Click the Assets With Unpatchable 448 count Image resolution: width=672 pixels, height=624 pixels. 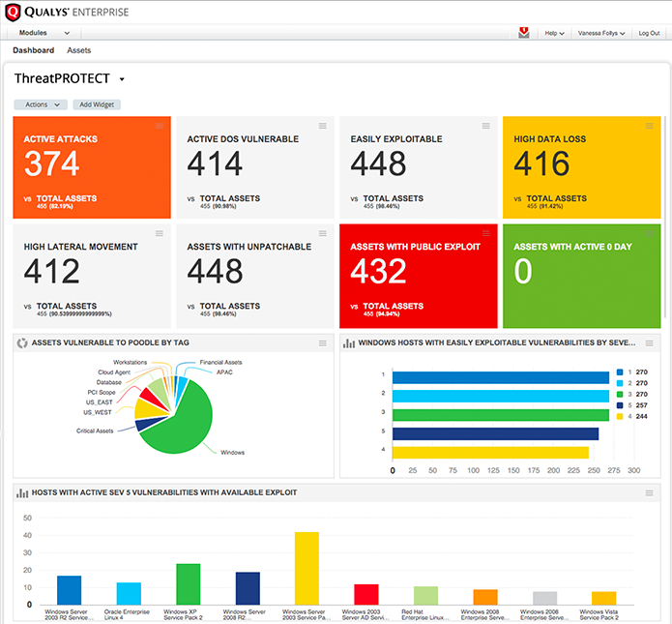pyautogui.click(x=216, y=271)
